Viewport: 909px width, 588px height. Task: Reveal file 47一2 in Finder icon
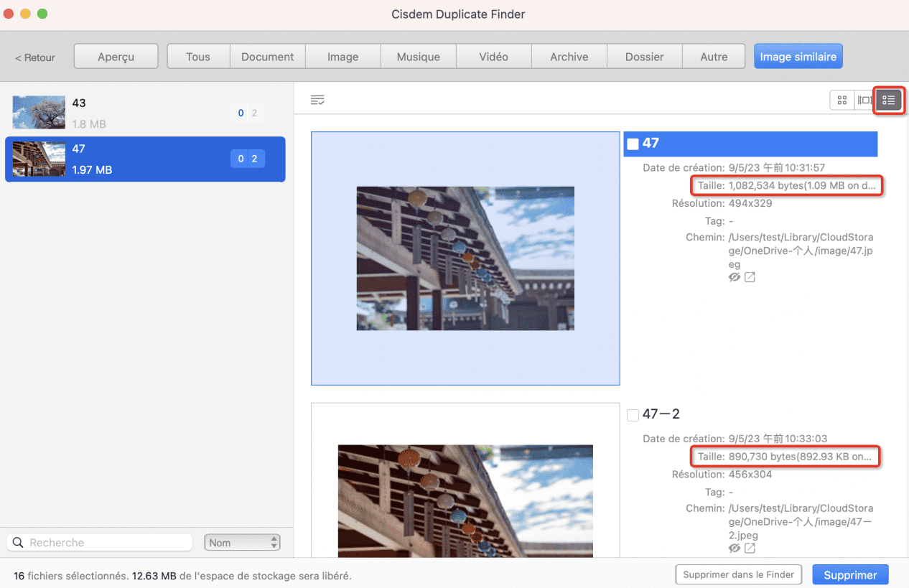point(750,549)
